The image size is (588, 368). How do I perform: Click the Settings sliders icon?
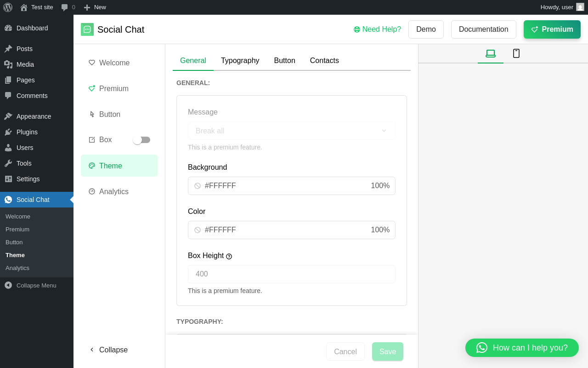click(x=8, y=179)
